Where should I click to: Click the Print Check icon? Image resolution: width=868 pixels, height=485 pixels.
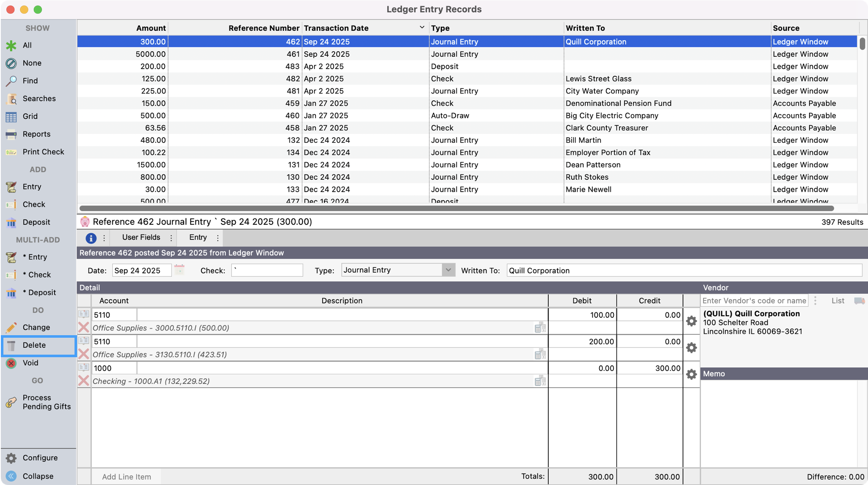(x=11, y=152)
